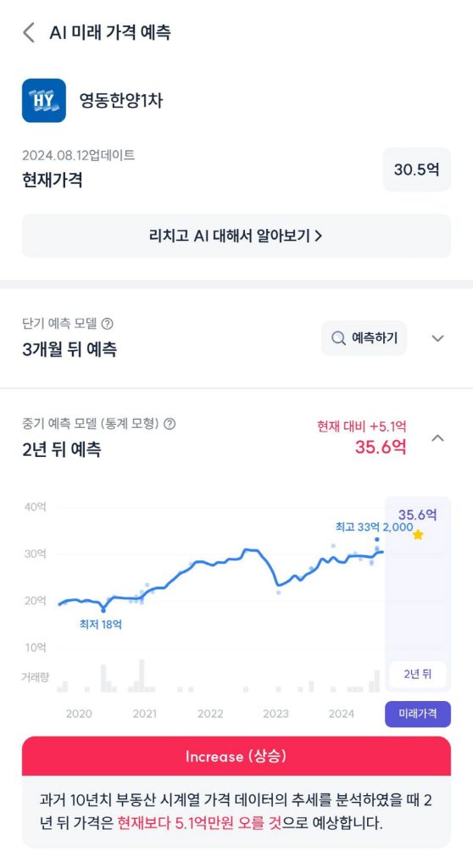Select the 최저 18억 low point
This screenshot has width=473, height=868.
tap(103, 610)
